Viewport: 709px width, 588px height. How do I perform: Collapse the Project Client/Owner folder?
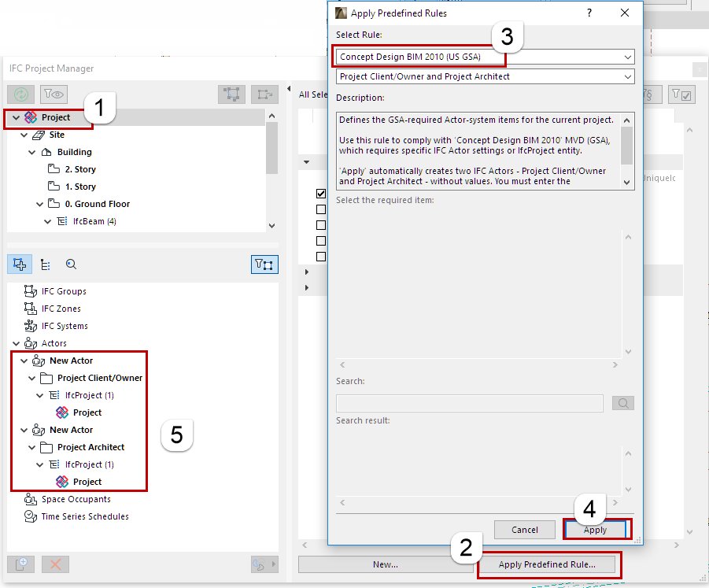pyautogui.click(x=31, y=378)
